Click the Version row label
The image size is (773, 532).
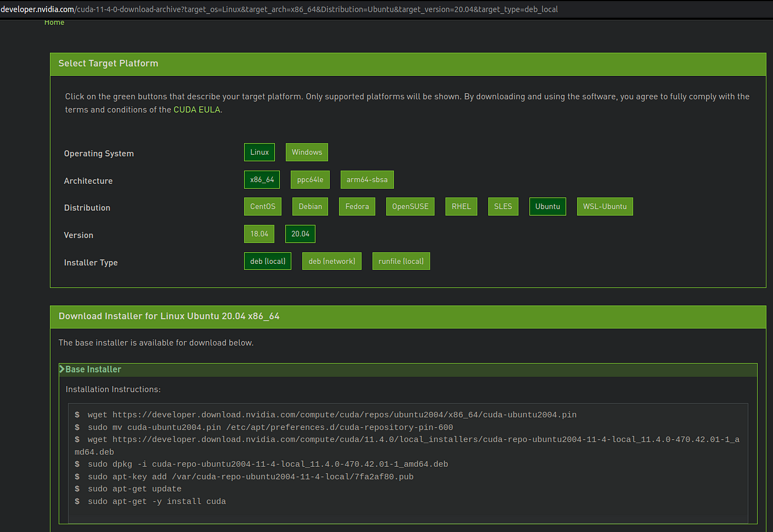[78, 235]
